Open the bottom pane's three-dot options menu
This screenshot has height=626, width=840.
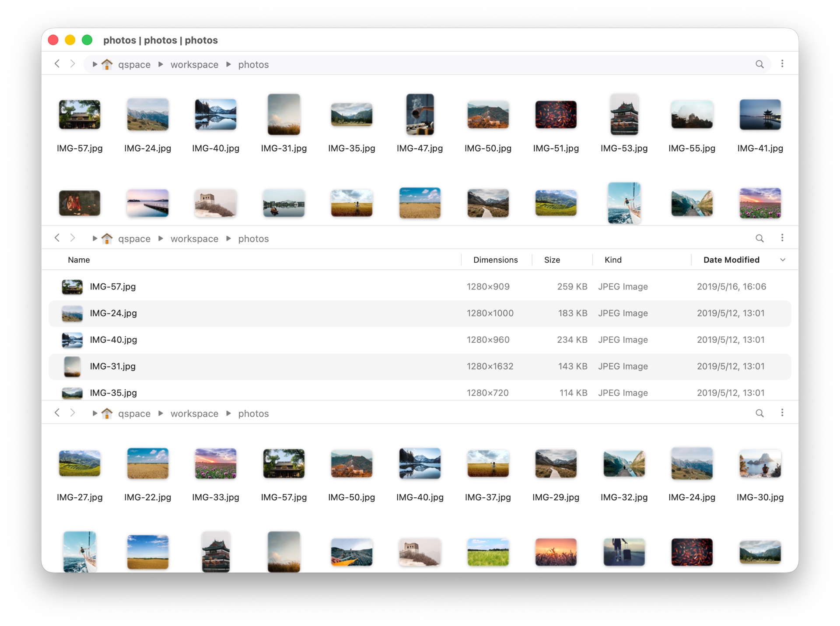click(x=783, y=413)
